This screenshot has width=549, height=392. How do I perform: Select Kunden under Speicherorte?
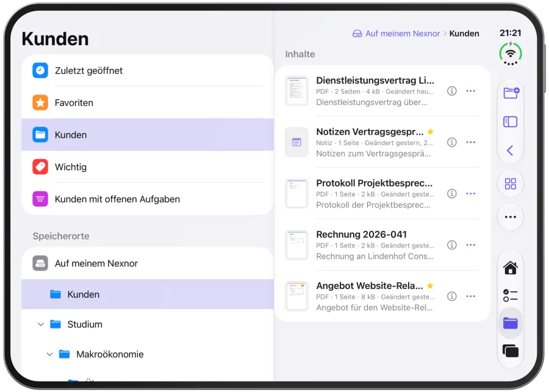[148, 294]
